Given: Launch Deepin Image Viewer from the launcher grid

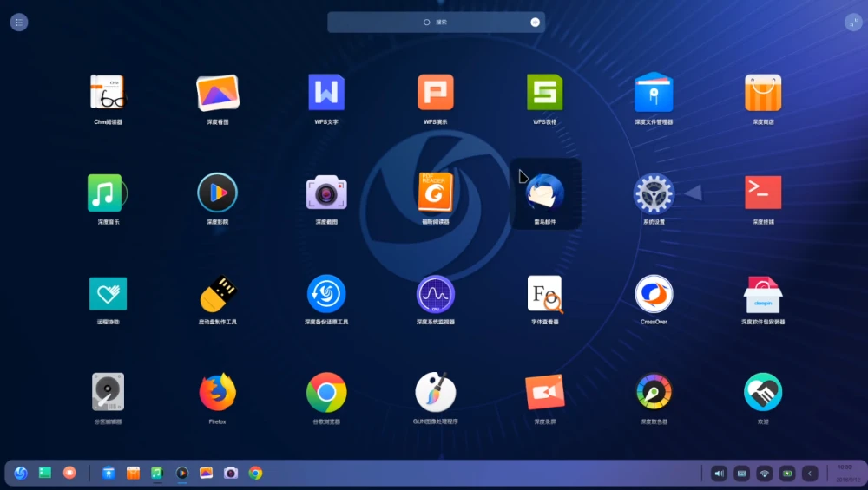Looking at the screenshot, I should (x=218, y=92).
